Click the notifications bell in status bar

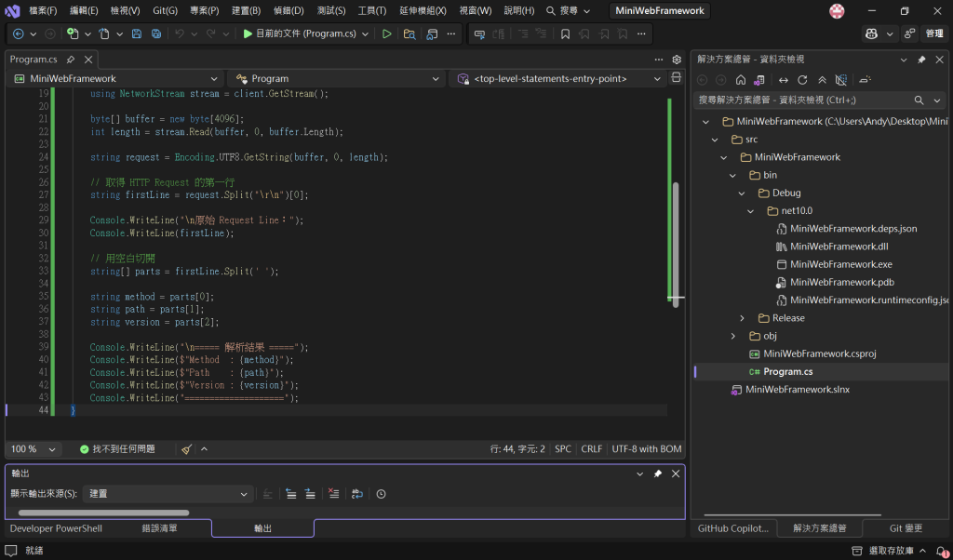point(942,551)
